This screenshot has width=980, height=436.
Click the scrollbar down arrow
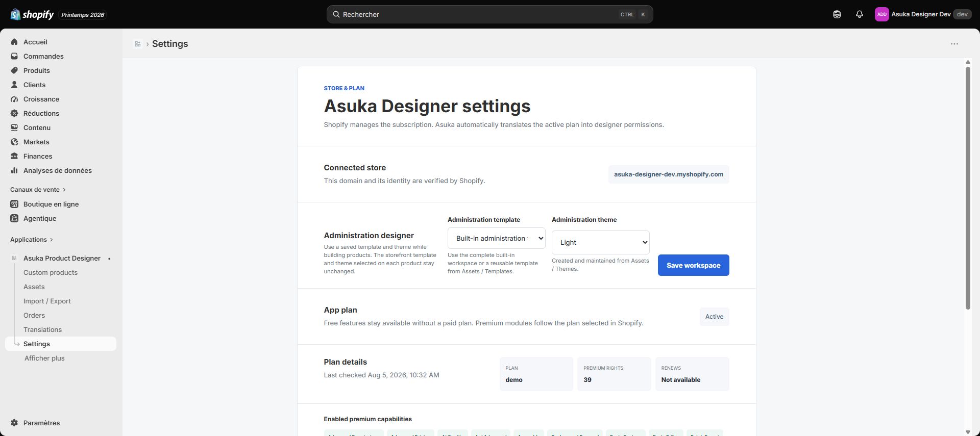click(x=968, y=432)
